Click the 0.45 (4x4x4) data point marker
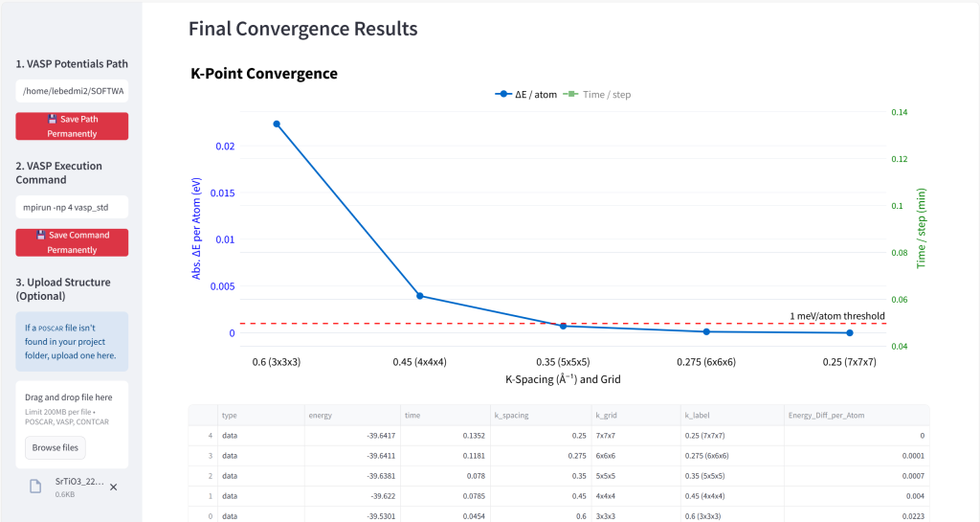The width and height of the screenshot is (980, 522). [x=420, y=296]
